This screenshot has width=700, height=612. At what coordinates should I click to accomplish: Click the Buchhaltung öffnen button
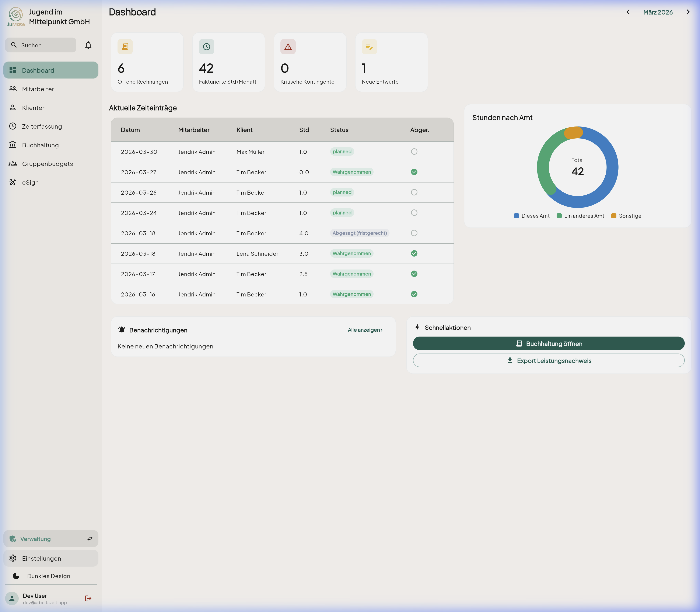click(549, 344)
